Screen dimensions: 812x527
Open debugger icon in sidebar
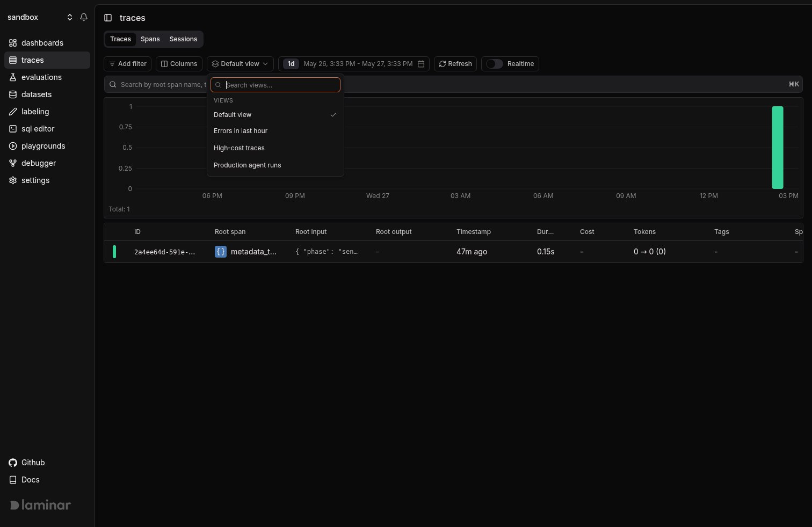click(x=13, y=163)
